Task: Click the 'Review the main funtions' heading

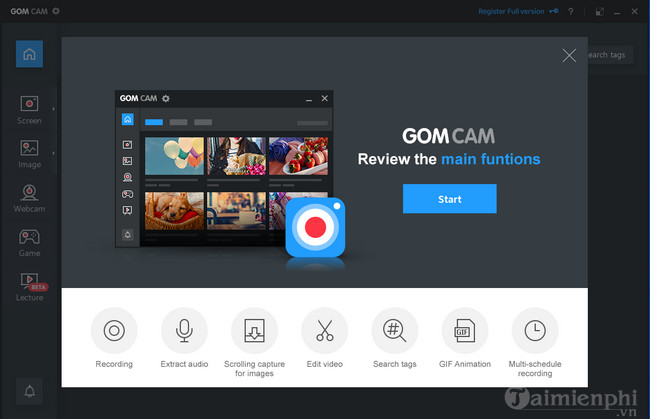Action: pos(449,159)
